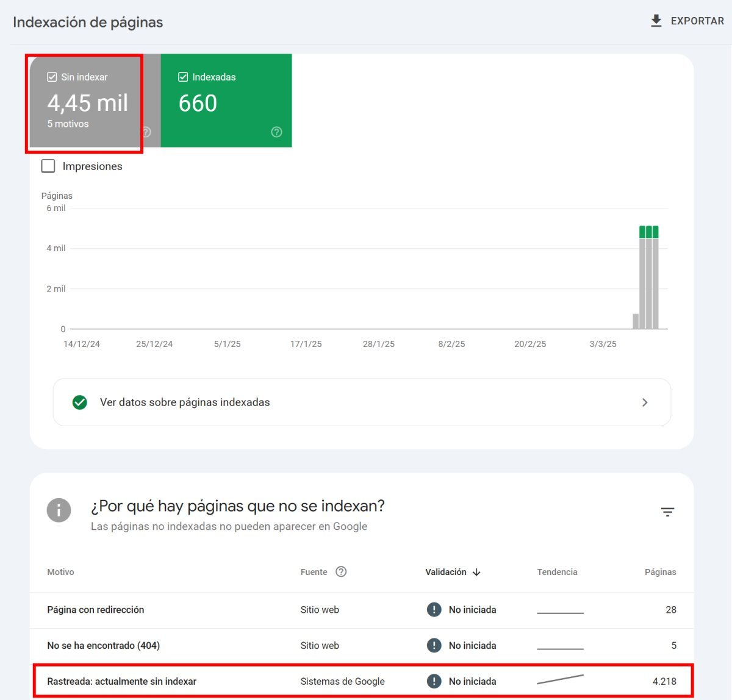Select No se ha encontrado (404) row
The width and height of the screenshot is (732, 700).
tap(362, 646)
